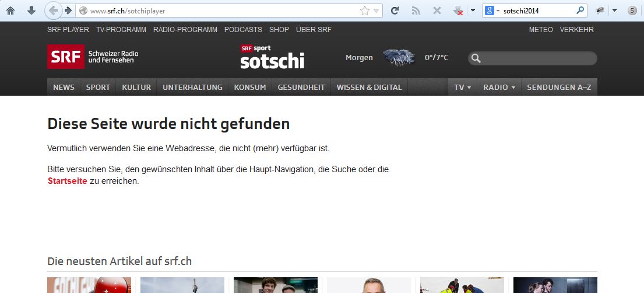Open SENDUNGEN A–Z menu item
Screen dimensions: 644x293
point(559,87)
